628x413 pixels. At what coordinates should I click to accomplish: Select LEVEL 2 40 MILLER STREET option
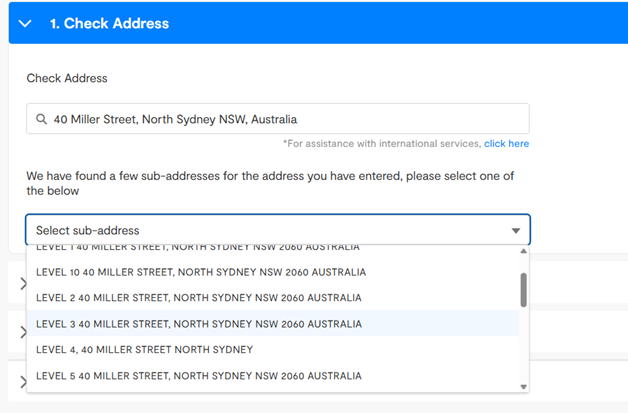[x=273, y=298]
